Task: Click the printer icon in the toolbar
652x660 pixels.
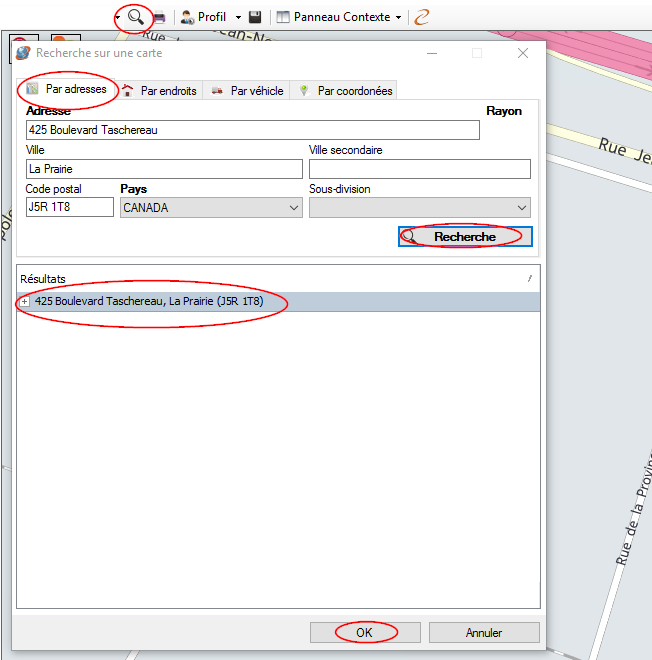Action: [159, 17]
